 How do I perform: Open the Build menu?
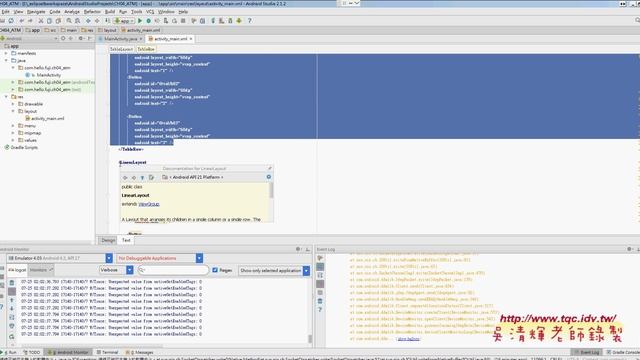(110, 12)
